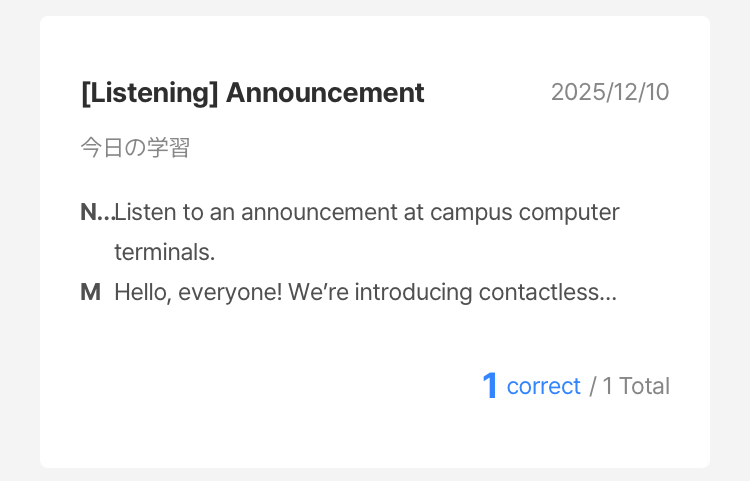Click the word Announcement in the heading
The height and width of the screenshot is (481, 750).
325,93
